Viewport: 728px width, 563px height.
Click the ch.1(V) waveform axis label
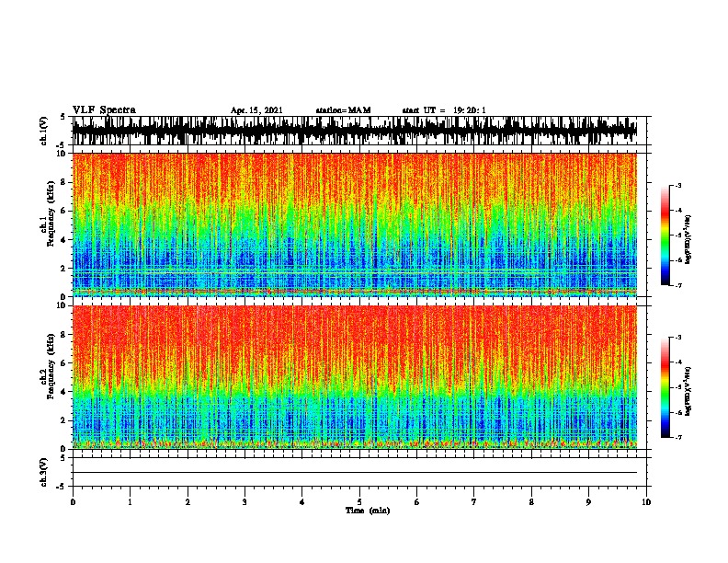pyautogui.click(x=44, y=131)
